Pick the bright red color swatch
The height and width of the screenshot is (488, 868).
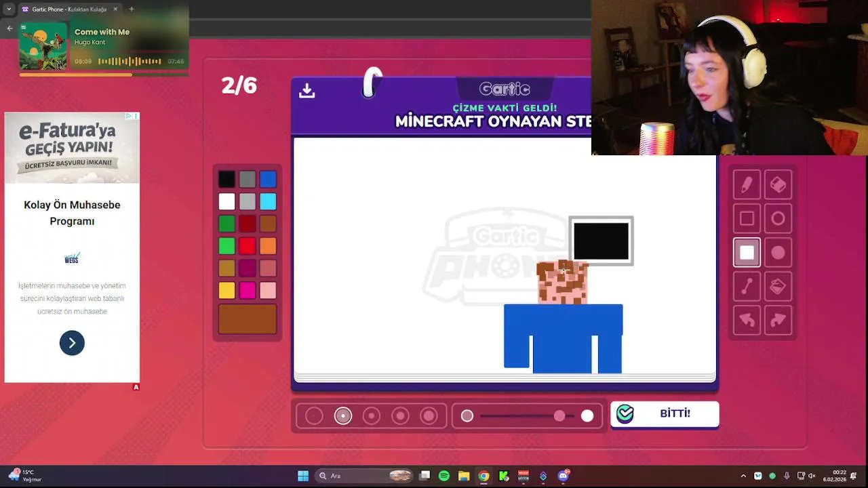(x=248, y=246)
